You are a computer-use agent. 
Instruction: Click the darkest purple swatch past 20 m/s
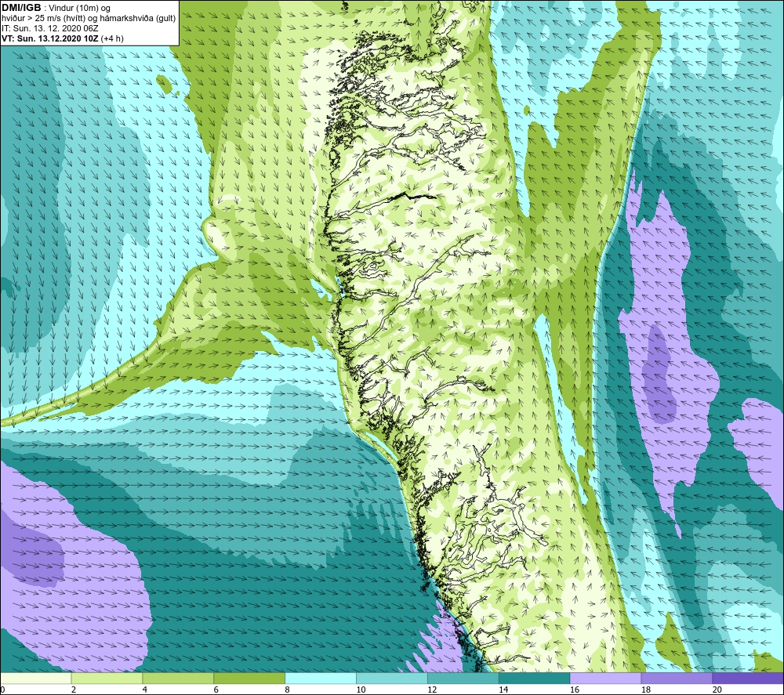(748, 678)
